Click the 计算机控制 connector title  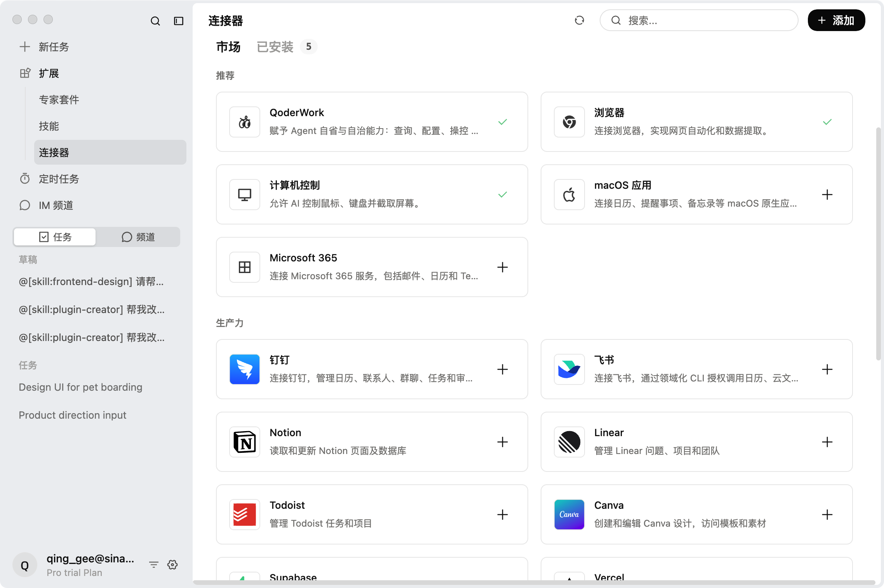point(295,185)
